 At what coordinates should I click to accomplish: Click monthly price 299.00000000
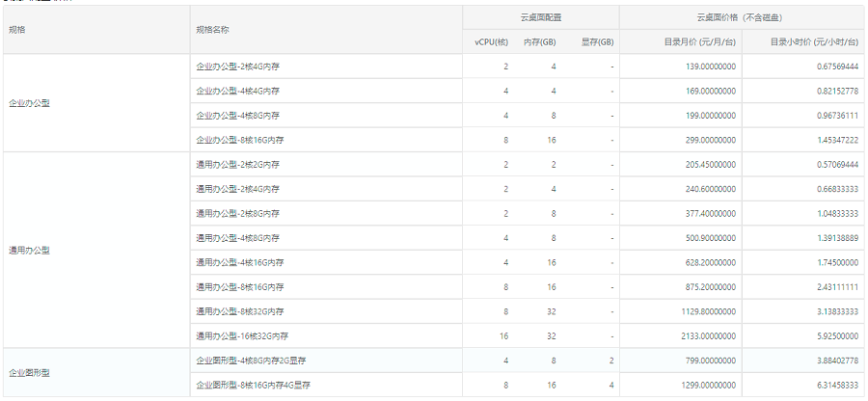pos(711,140)
